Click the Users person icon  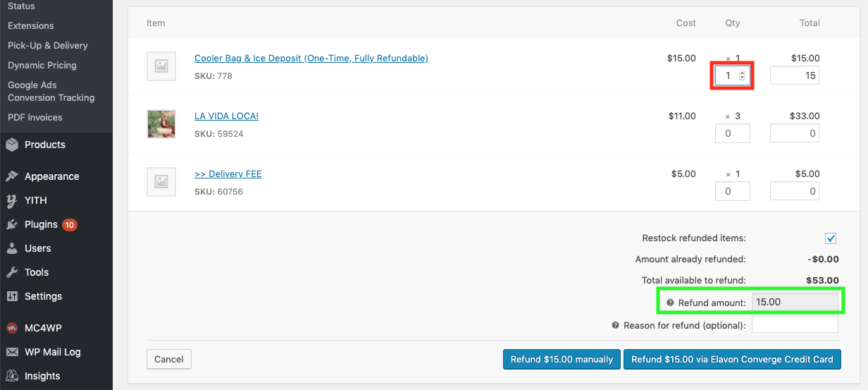click(x=12, y=248)
